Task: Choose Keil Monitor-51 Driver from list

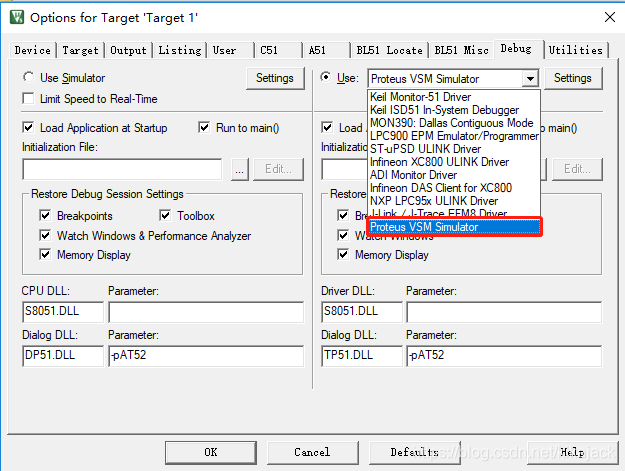Action: [454, 97]
